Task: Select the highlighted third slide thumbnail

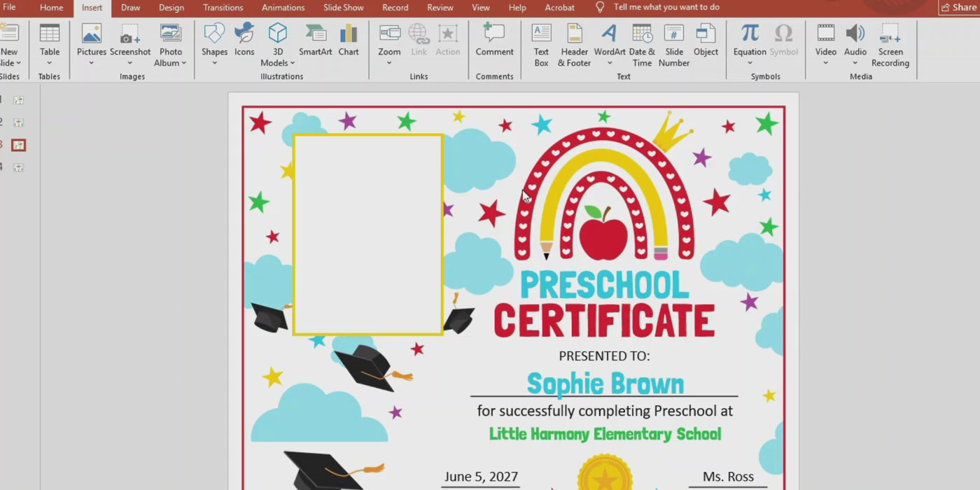Action: point(19,145)
